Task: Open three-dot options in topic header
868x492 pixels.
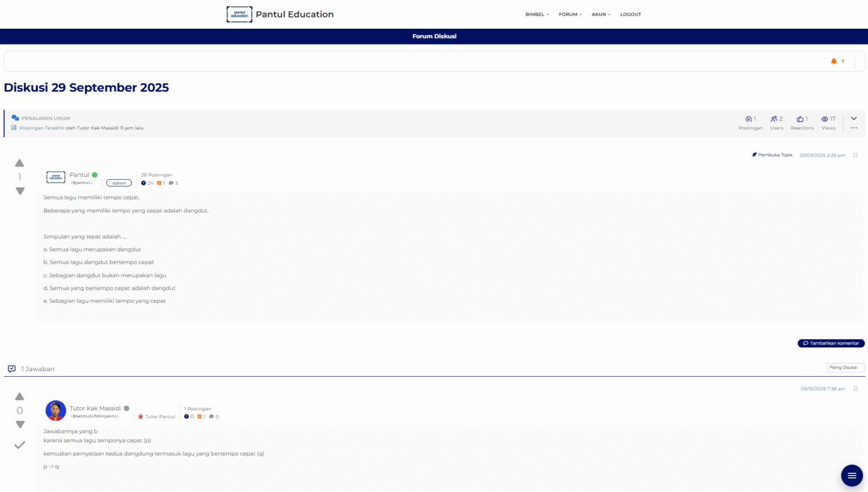Action: click(854, 128)
